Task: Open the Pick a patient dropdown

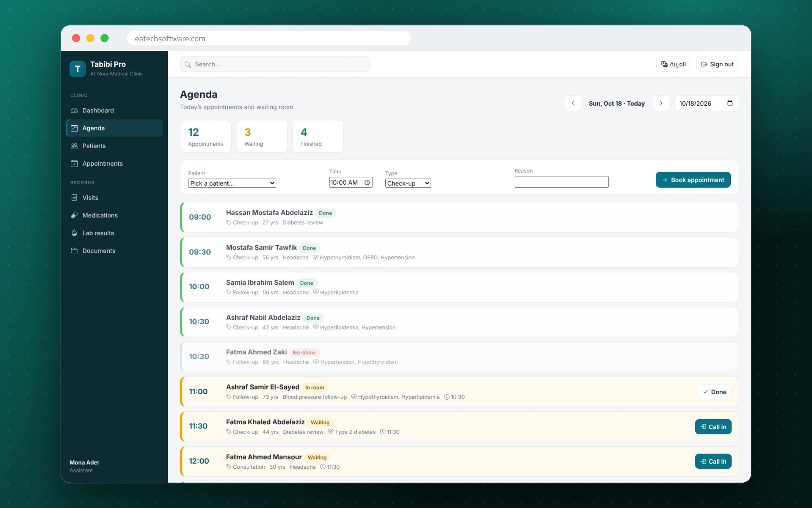Action: coord(232,183)
